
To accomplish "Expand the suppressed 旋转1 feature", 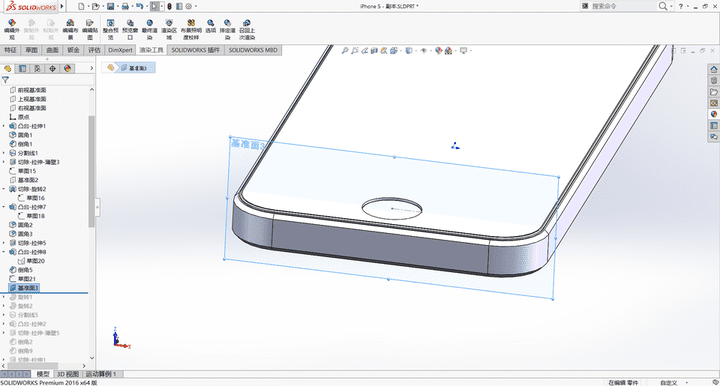I will click(4, 297).
